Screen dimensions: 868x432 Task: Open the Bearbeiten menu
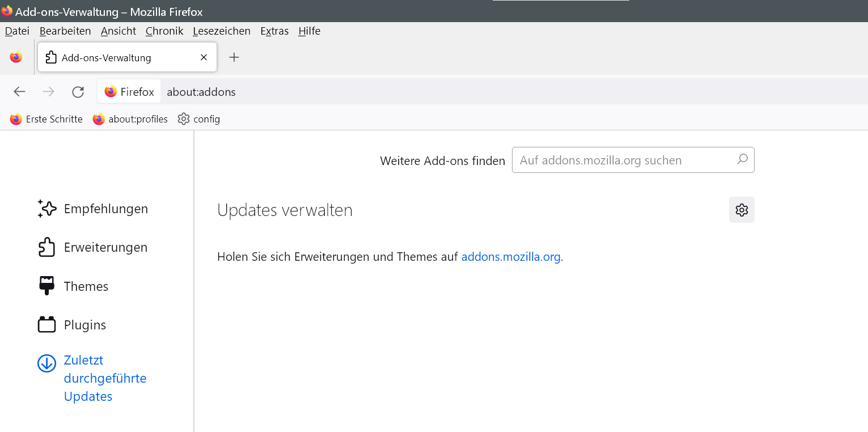click(65, 31)
